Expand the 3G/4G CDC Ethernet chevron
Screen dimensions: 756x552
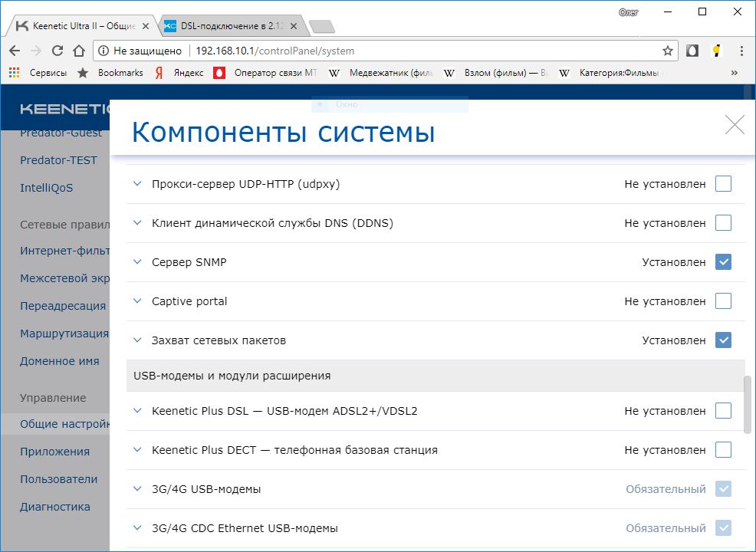[x=137, y=528]
